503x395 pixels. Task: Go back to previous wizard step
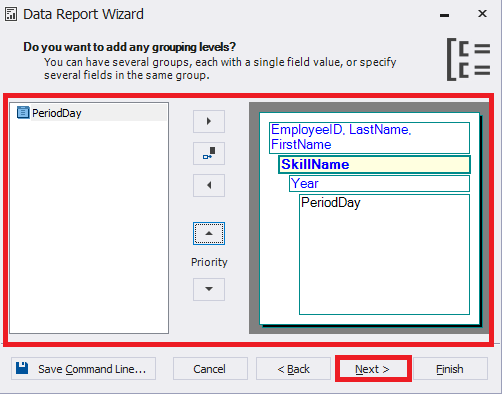tap(293, 369)
